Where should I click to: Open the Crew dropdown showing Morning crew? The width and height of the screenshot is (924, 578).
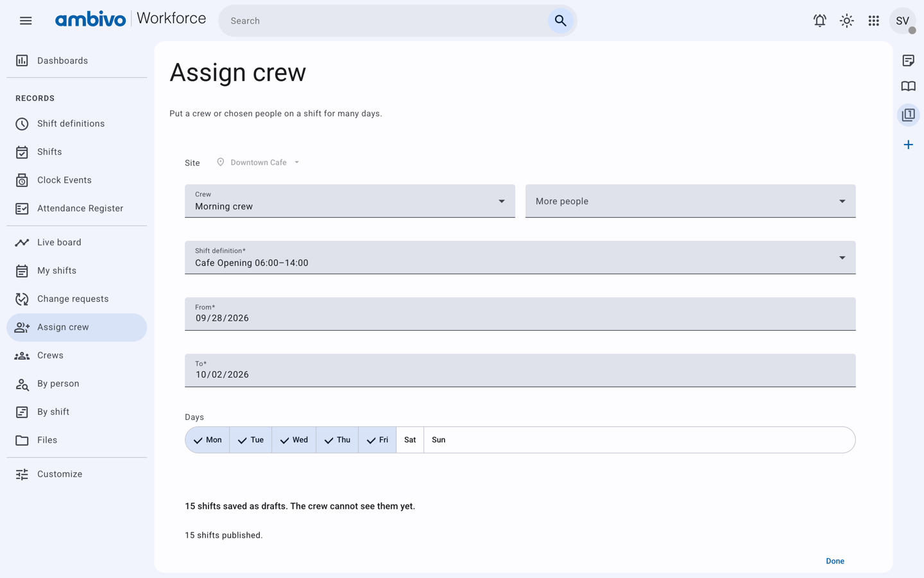pyautogui.click(x=350, y=201)
